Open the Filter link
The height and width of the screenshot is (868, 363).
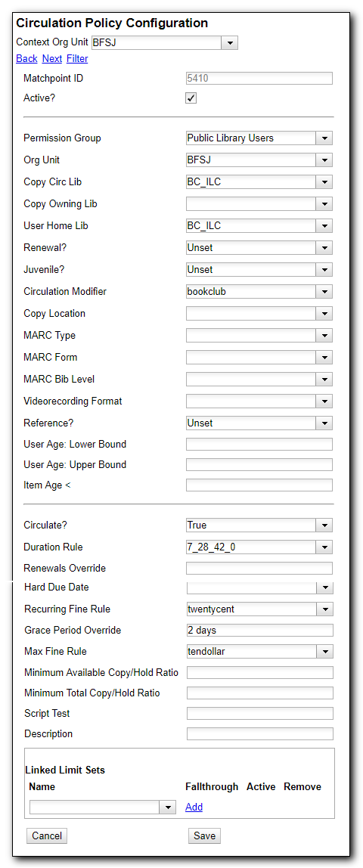point(77,59)
